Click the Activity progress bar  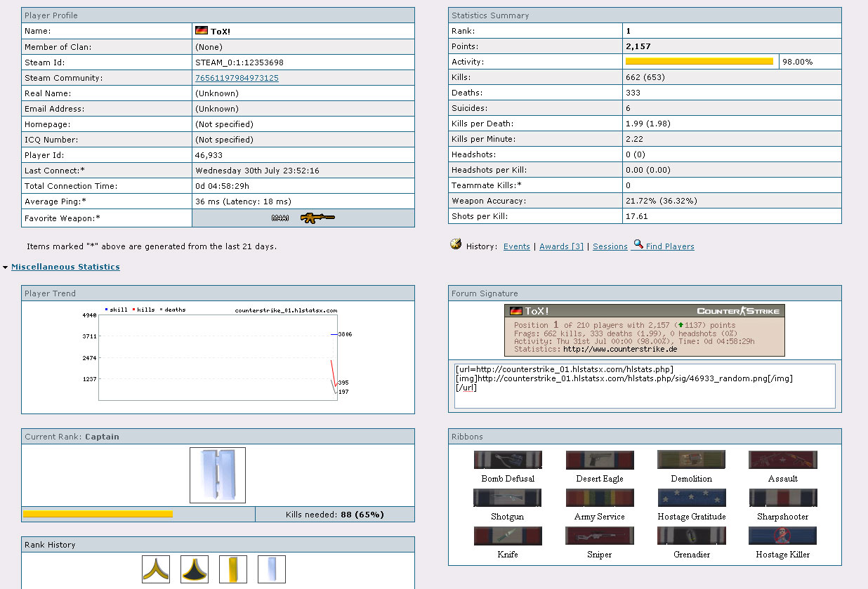(699, 62)
